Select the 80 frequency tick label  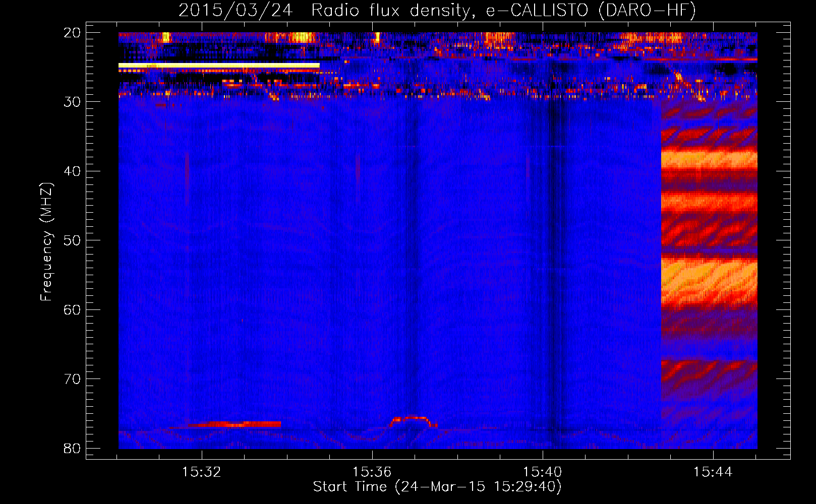point(72,449)
